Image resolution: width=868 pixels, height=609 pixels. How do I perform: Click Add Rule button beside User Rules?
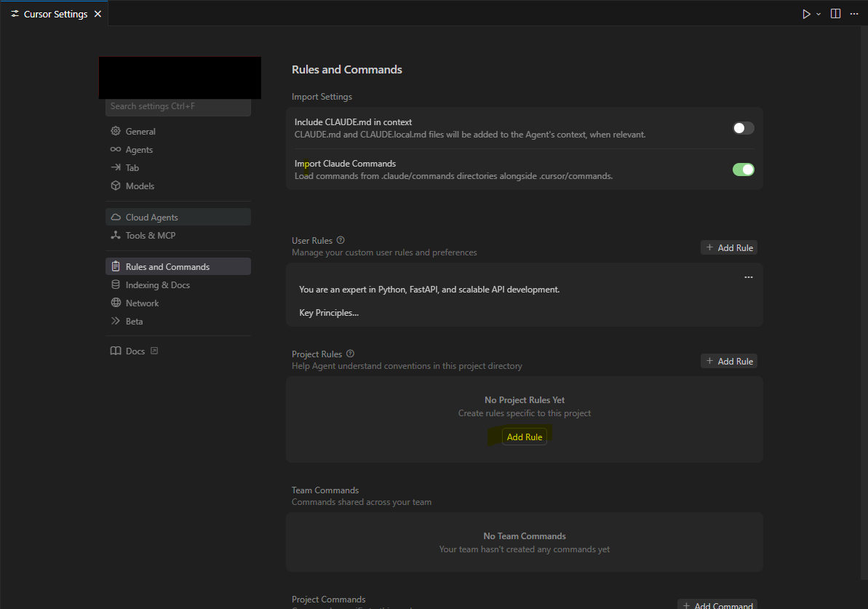728,247
